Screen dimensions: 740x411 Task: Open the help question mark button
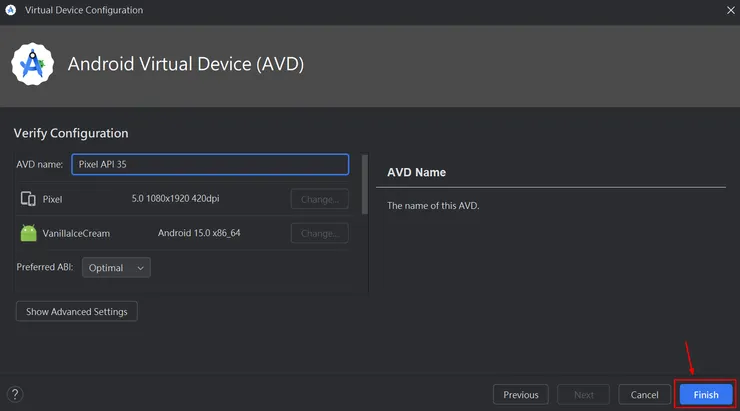point(15,394)
